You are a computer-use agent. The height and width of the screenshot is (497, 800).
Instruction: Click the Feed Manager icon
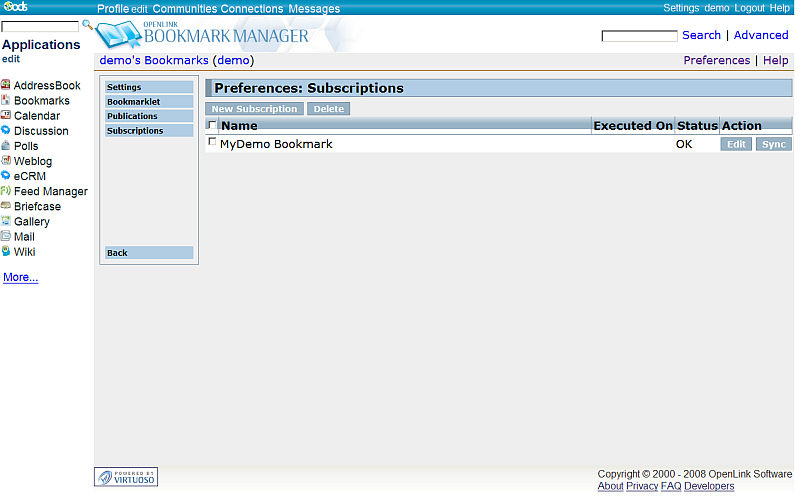tap(6, 191)
